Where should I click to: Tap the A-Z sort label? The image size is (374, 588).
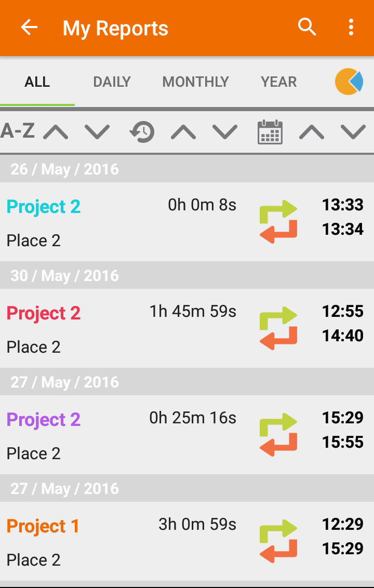tap(18, 131)
